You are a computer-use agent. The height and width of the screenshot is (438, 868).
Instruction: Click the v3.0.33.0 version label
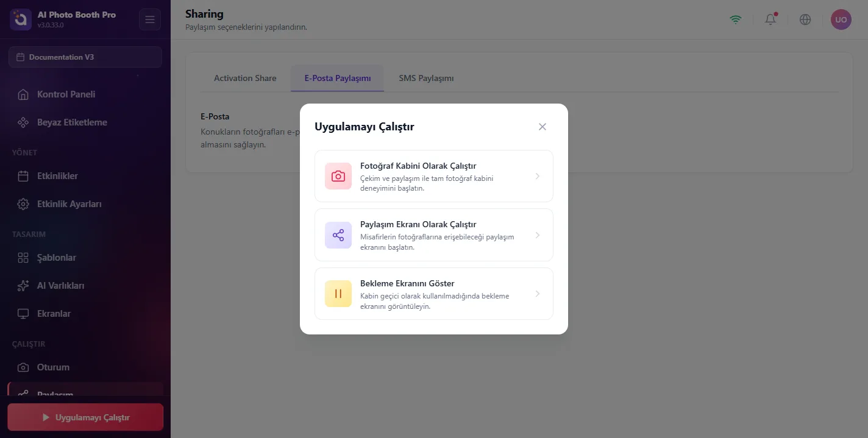click(51, 26)
